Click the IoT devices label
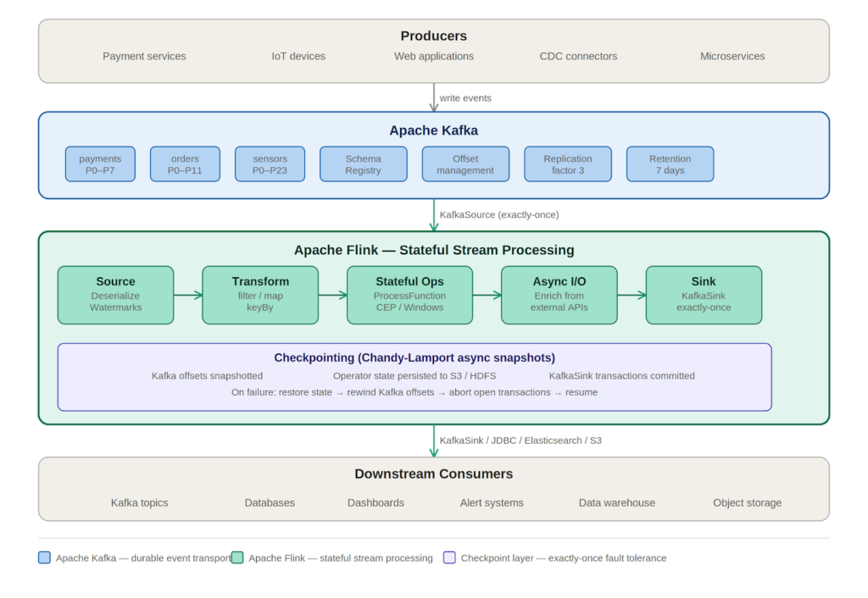Screen dimensions: 868x598 point(298,57)
